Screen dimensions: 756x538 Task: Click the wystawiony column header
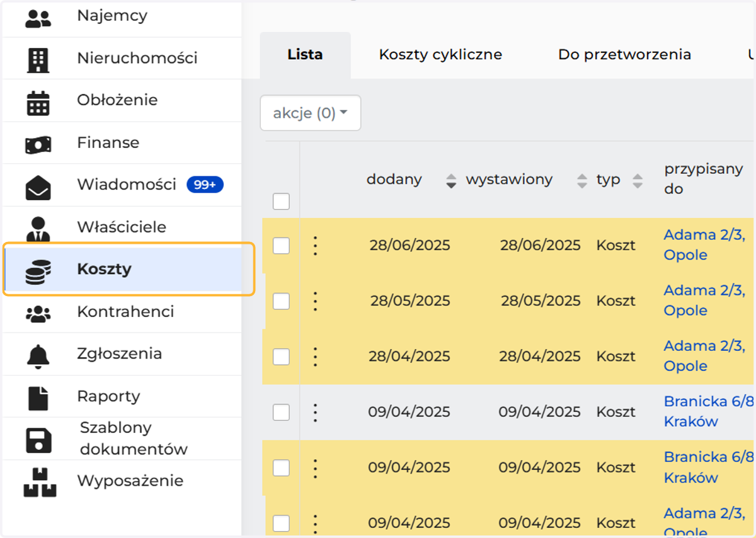[x=509, y=180]
